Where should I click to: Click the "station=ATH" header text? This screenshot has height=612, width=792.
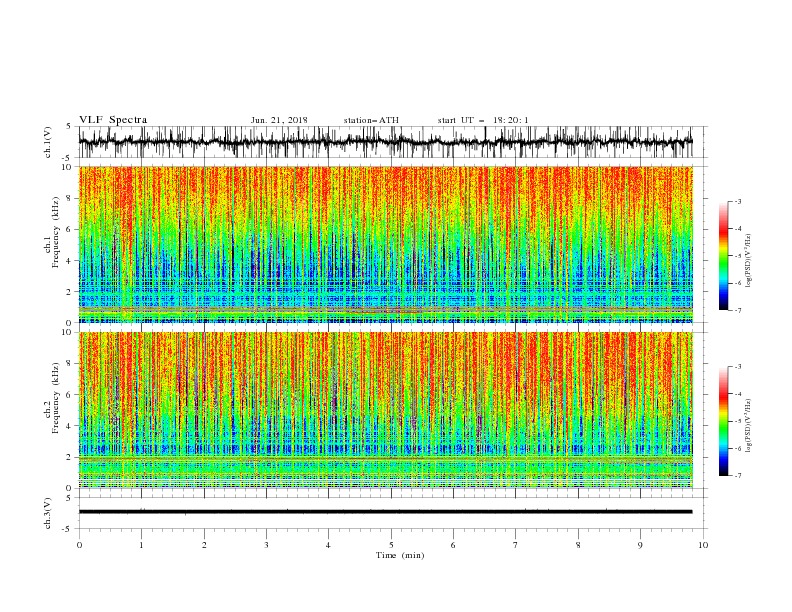tap(371, 120)
